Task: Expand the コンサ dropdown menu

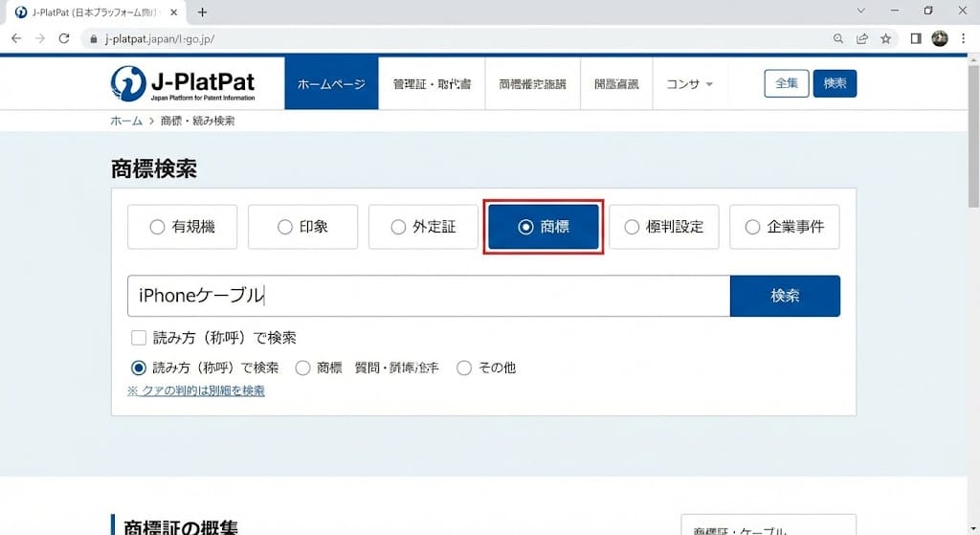Action: pos(689,84)
